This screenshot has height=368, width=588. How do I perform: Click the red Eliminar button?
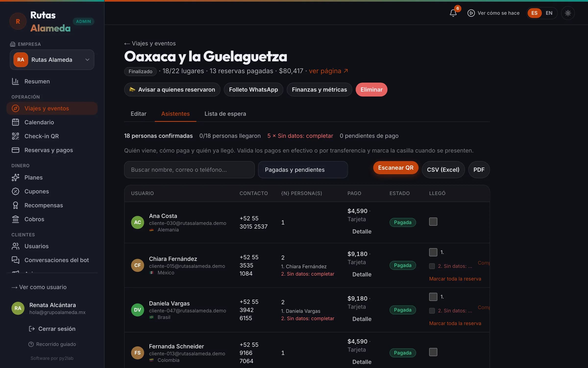pos(371,90)
